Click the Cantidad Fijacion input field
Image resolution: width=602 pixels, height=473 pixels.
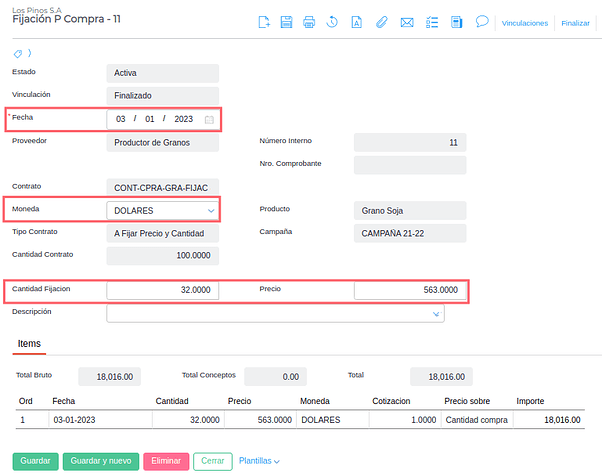coord(163,290)
